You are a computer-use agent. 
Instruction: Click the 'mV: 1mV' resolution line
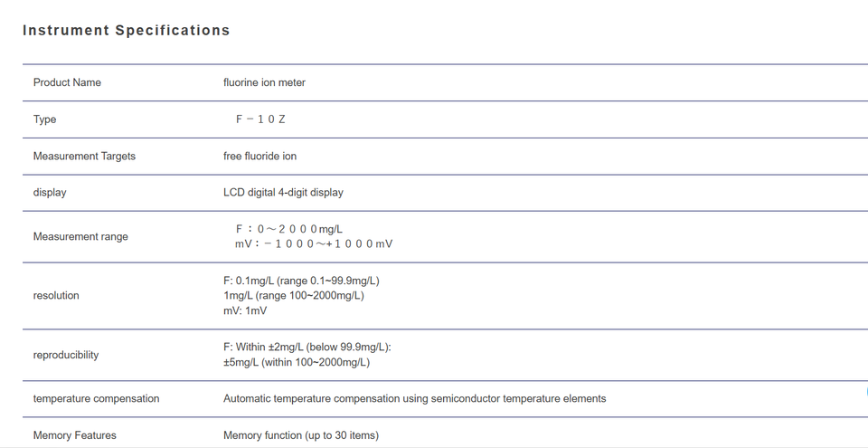(x=245, y=310)
